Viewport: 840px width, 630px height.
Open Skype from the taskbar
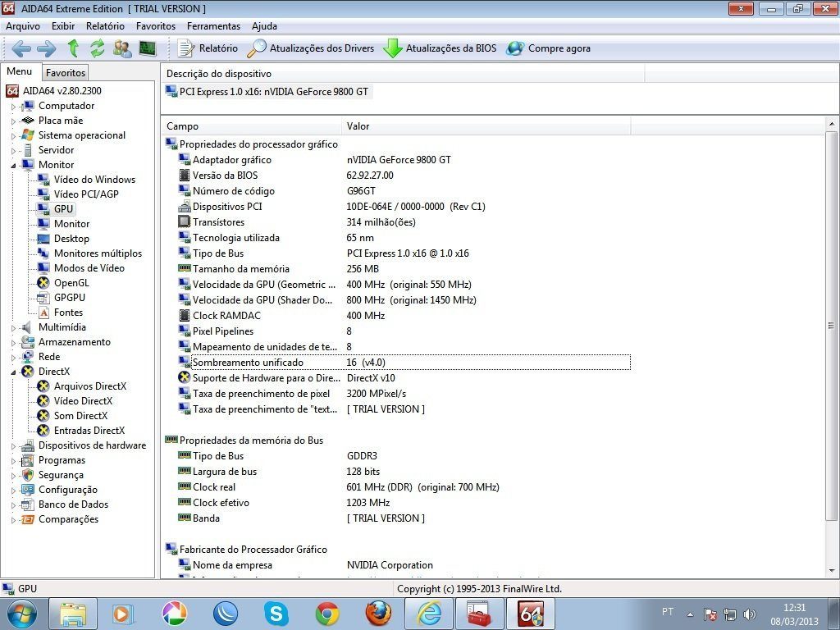[x=276, y=614]
